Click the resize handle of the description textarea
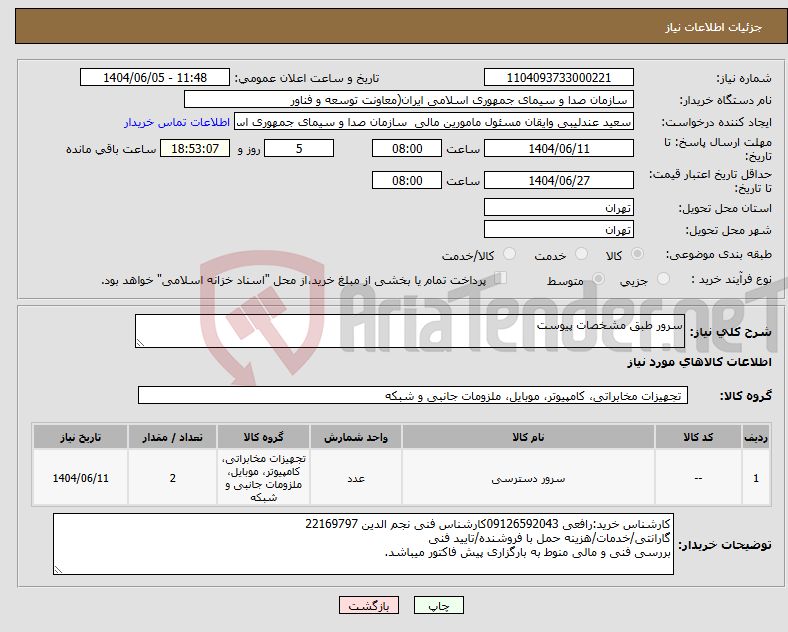 140,343
